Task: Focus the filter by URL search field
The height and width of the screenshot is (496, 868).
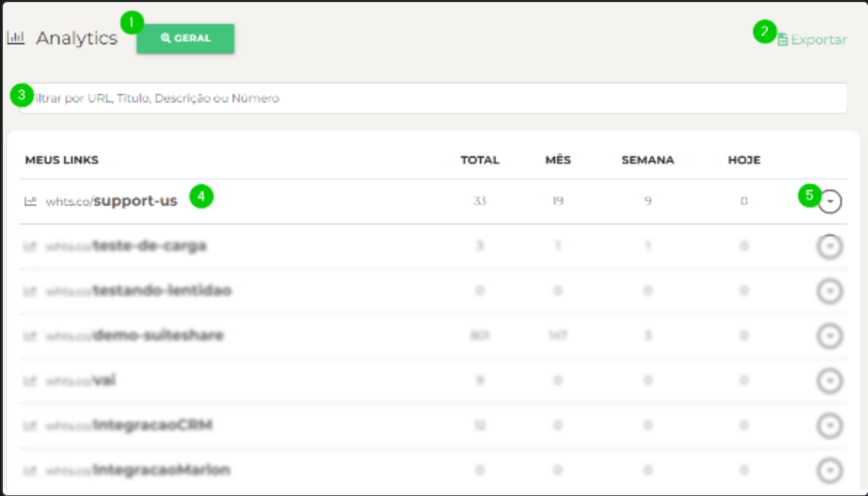Action: pos(433,98)
